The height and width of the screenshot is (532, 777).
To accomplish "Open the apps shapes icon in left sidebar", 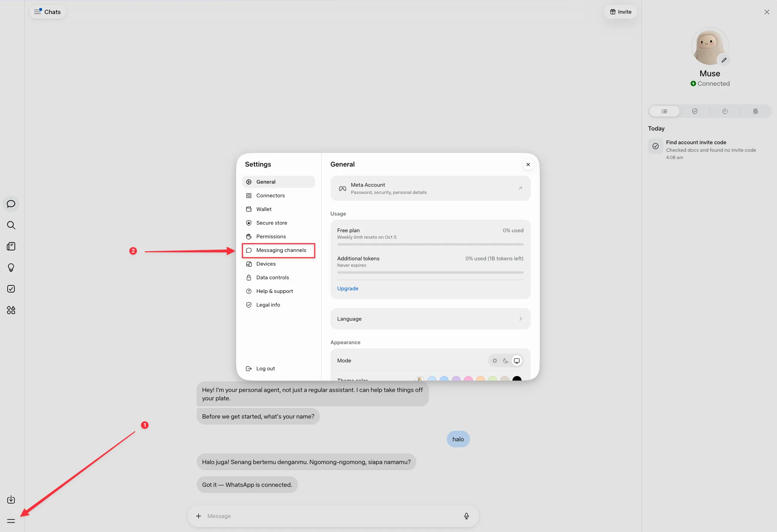I will (x=11, y=310).
